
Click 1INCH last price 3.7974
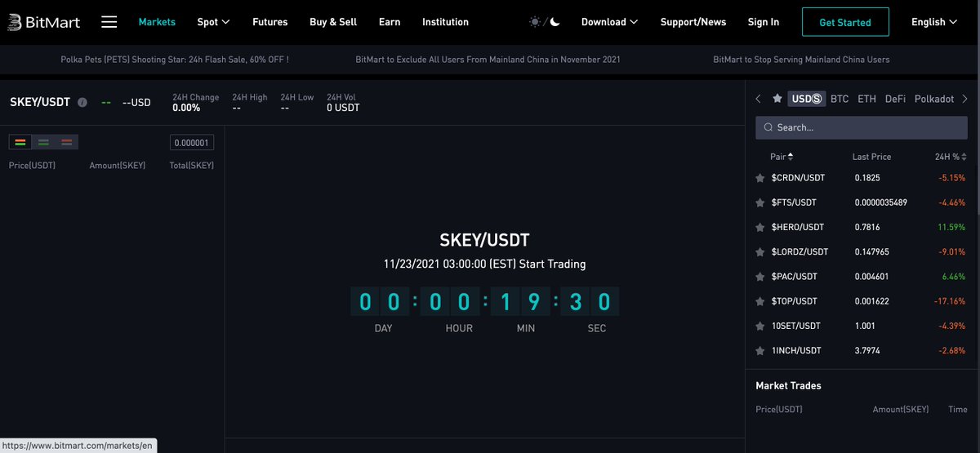click(x=866, y=351)
